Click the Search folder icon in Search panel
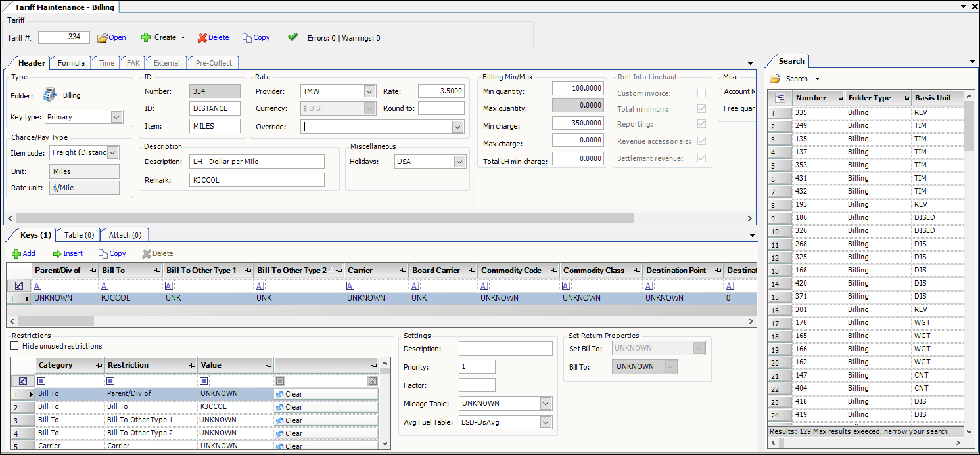The width and height of the screenshot is (980, 455). coord(775,79)
